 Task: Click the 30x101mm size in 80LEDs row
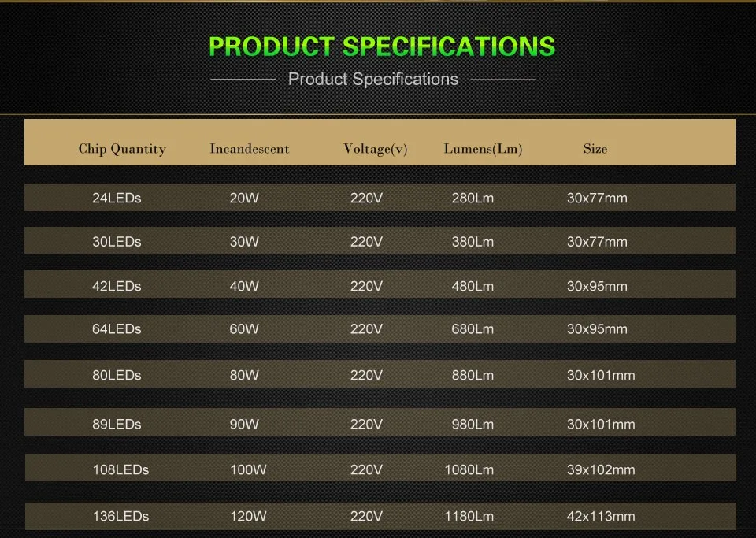601,376
